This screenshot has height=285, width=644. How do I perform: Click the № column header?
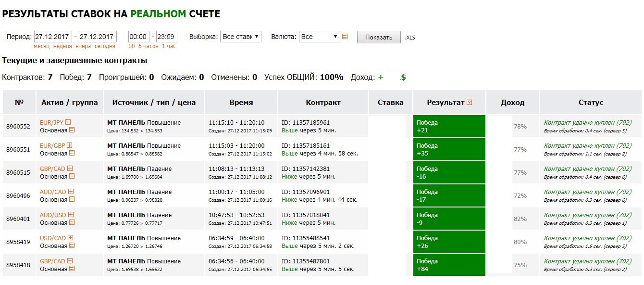click(x=19, y=103)
